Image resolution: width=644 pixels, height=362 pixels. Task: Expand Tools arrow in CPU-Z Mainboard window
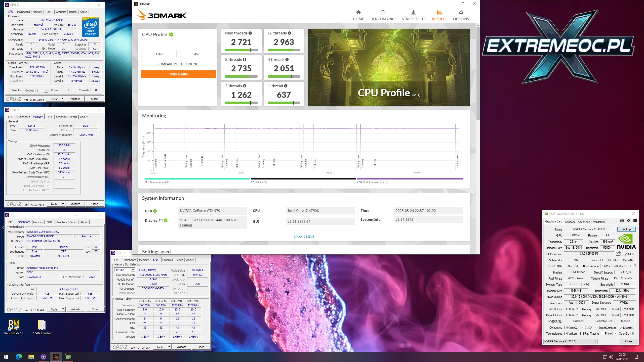click(63, 309)
